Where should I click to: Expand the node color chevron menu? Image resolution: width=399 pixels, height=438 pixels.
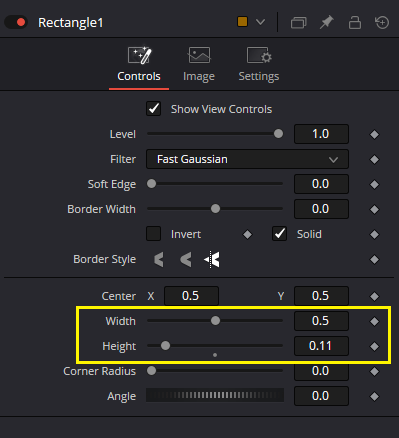260,22
